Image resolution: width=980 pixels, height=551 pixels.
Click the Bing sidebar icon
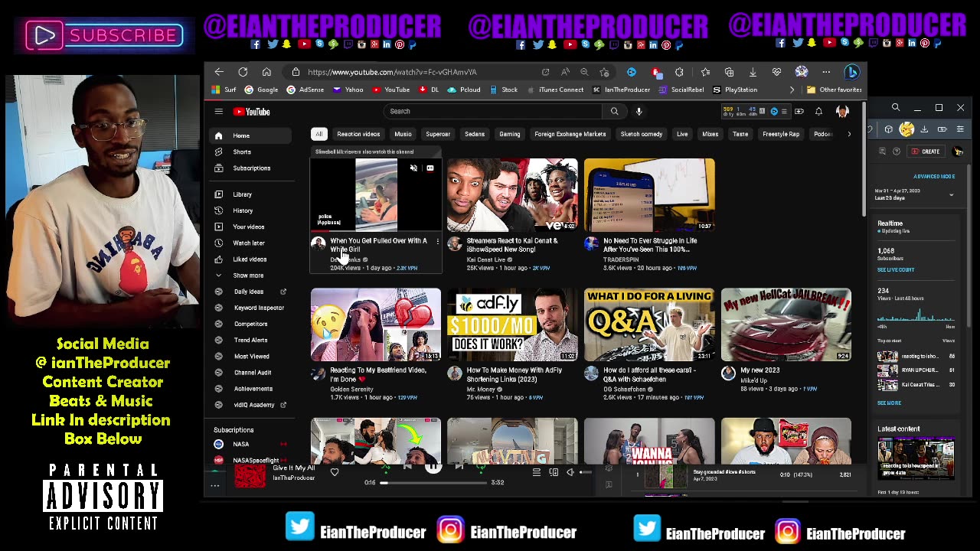coord(852,72)
